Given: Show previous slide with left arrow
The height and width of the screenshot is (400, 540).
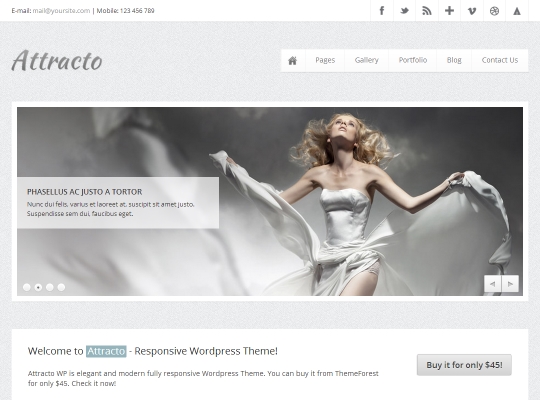Looking at the screenshot, I should point(493,284).
